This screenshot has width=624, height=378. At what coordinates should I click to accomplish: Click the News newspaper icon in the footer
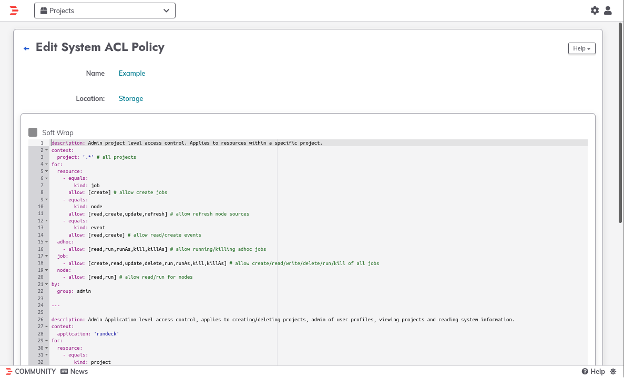(x=64, y=371)
